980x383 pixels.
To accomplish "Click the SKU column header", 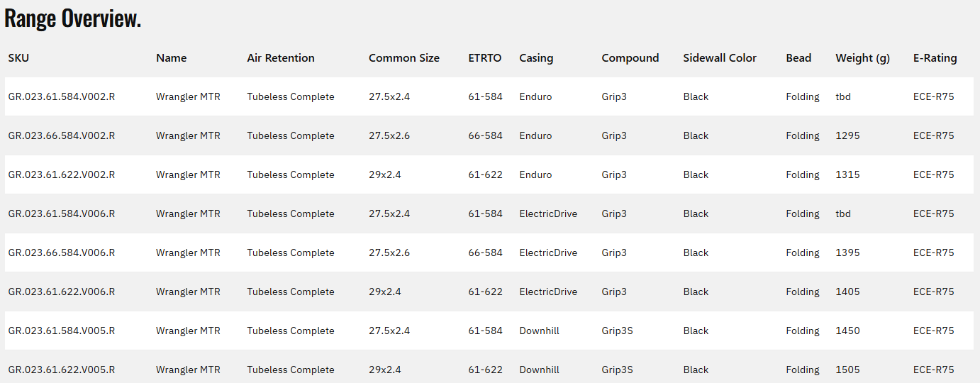I will click(x=19, y=58).
